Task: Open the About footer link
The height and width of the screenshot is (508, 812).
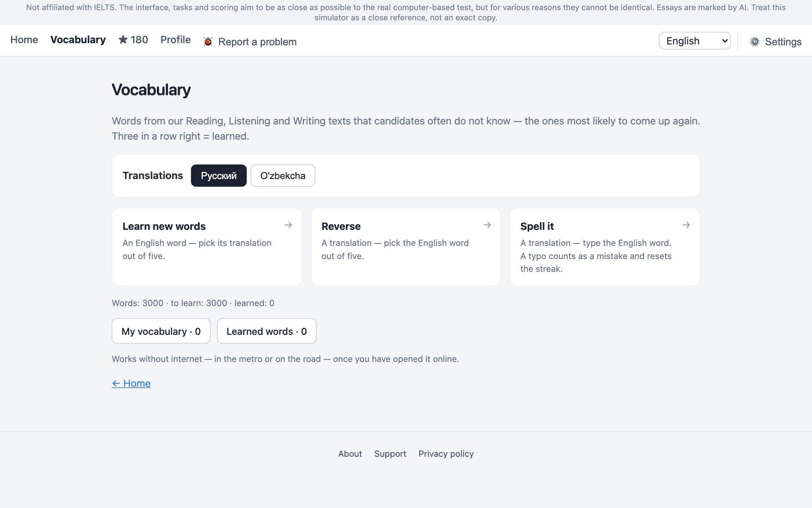Action: (350, 454)
